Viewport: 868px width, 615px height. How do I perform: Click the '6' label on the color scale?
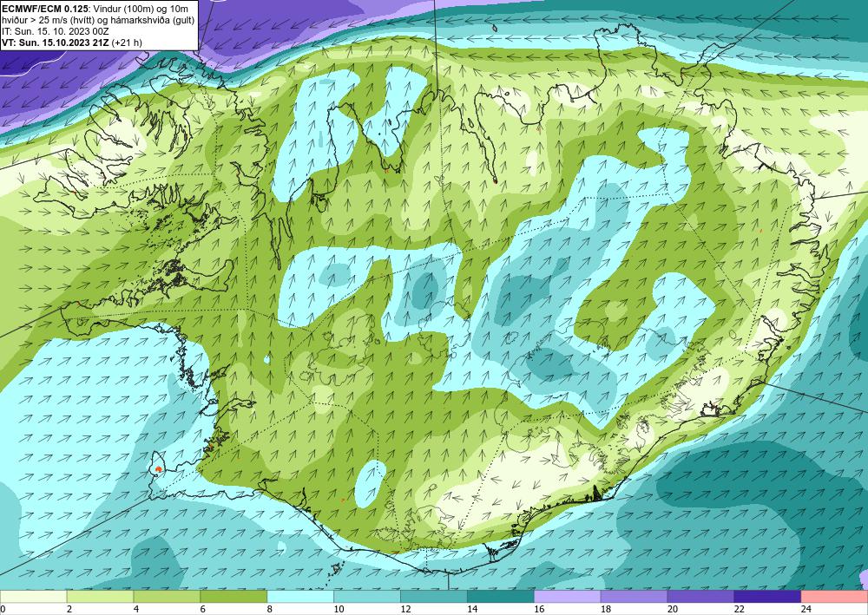(x=202, y=609)
